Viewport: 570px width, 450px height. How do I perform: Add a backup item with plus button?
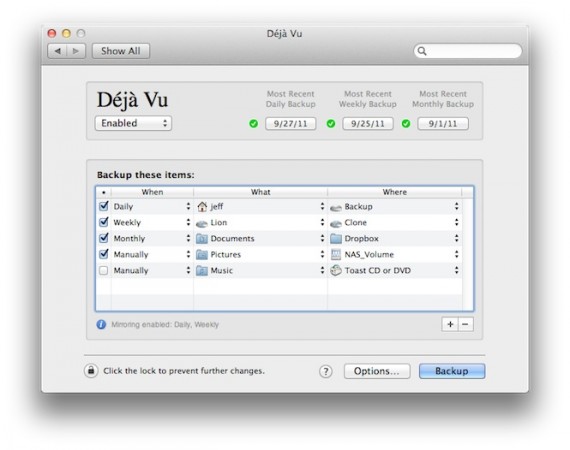pos(450,324)
